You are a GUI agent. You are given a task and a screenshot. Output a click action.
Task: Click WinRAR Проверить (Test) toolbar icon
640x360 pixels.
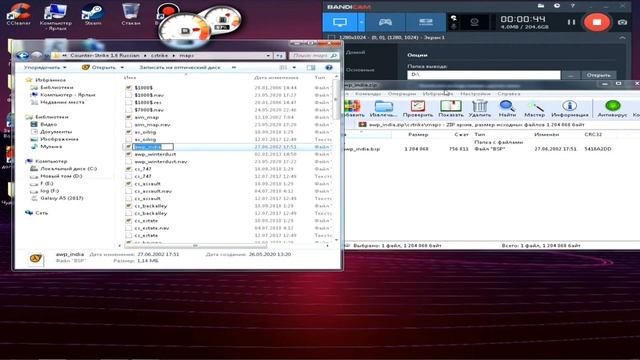tap(418, 109)
